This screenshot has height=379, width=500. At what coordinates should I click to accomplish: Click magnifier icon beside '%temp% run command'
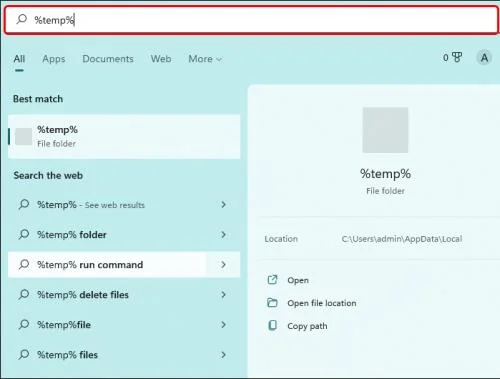(24, 264)
